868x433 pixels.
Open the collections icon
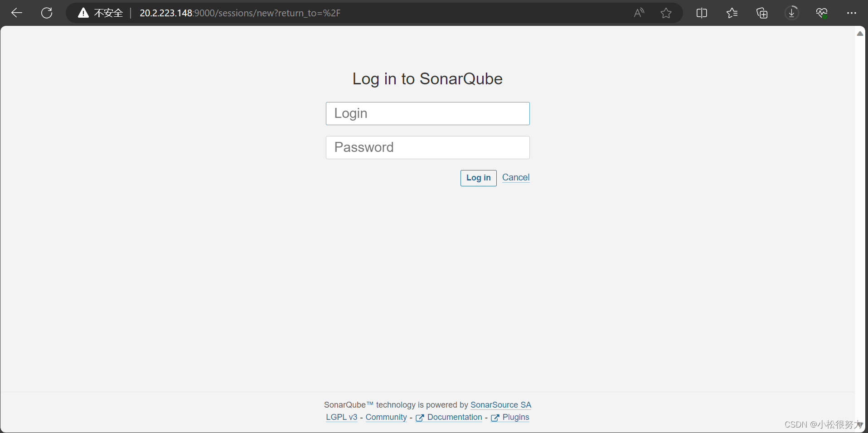(x=762, y=13)
